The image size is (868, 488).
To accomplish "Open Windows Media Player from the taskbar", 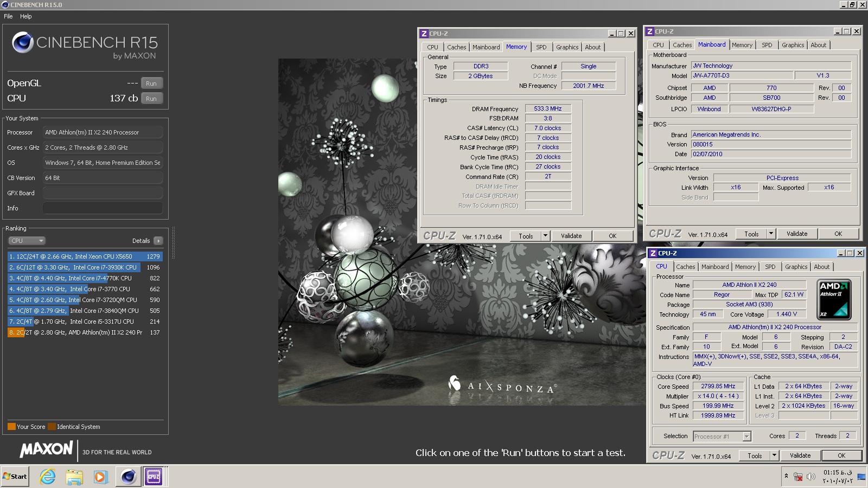I will coord(100,477).
